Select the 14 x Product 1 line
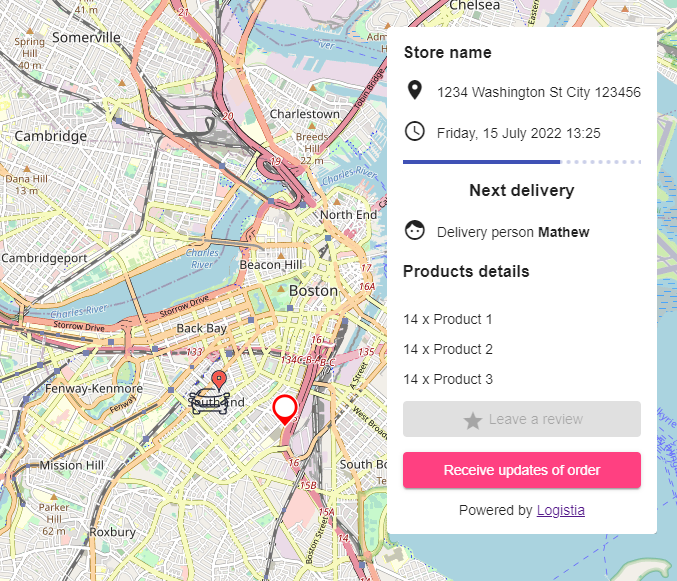The height and width of the screenshot is (581, 677). point(448,319)
